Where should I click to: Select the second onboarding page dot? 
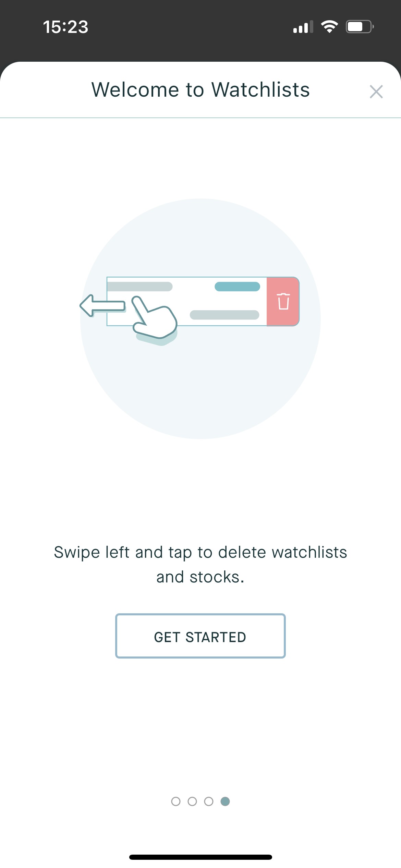192,801
